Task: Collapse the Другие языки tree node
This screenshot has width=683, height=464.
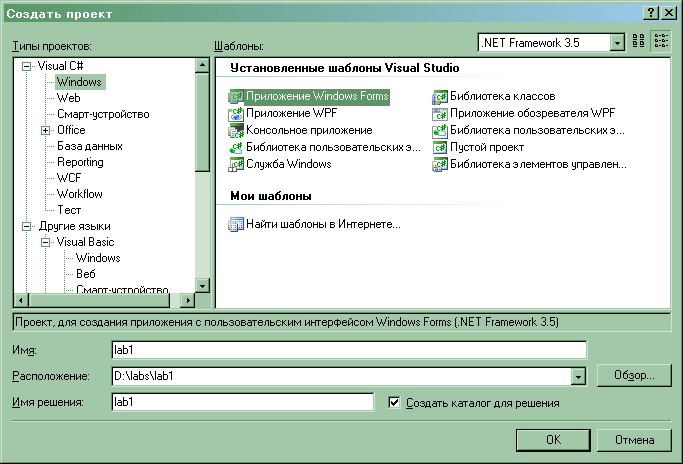Action: (x=27, y=226)
